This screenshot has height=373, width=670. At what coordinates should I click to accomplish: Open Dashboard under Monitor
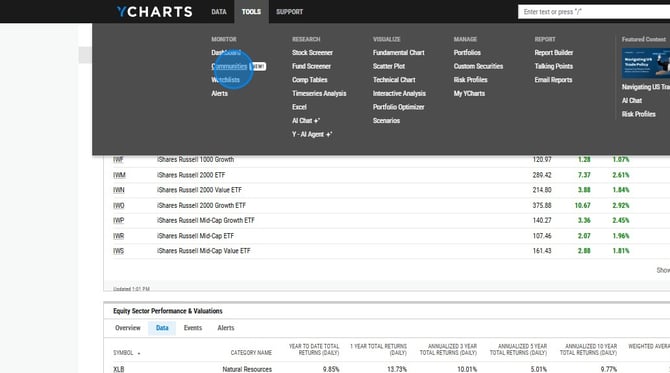coord(226,53)
